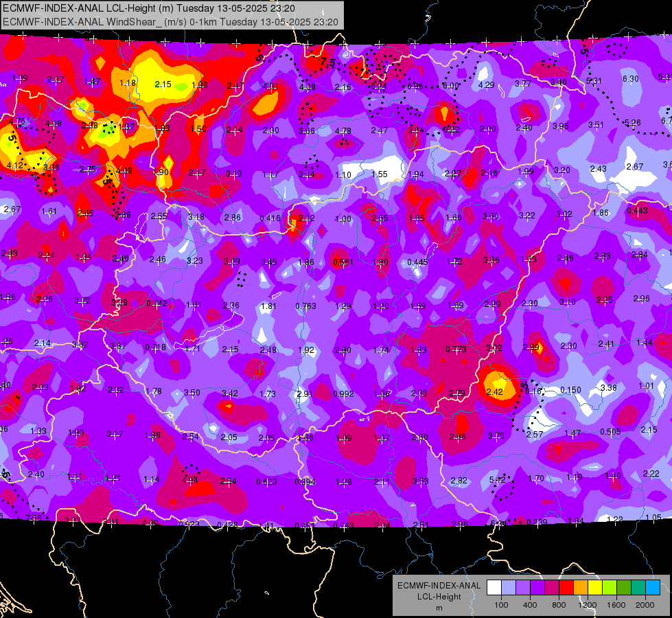Click the legend tick label 1600

click(616, 605)
